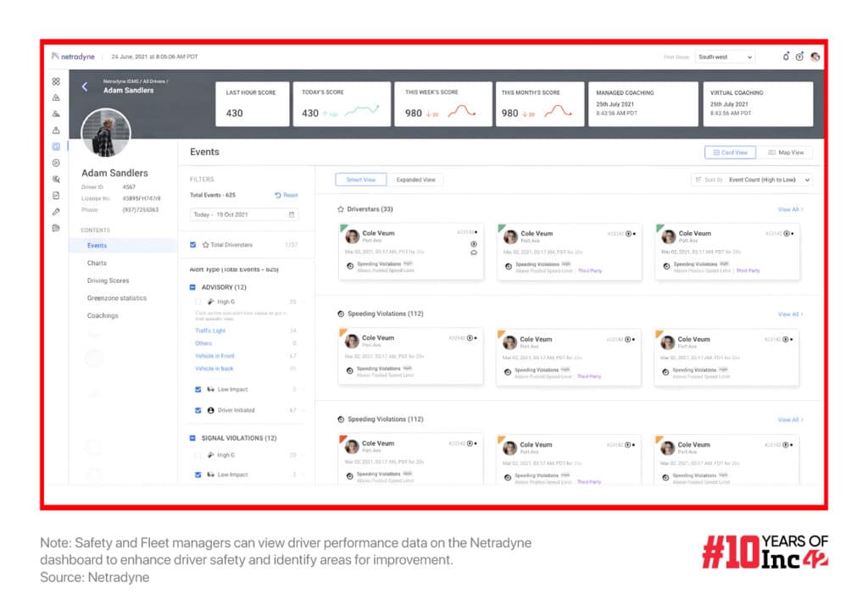The width and height of the screenshot is (868, 594).
Task: Click the user avatar in top-right corner
Action: click(x=815, y=57)
